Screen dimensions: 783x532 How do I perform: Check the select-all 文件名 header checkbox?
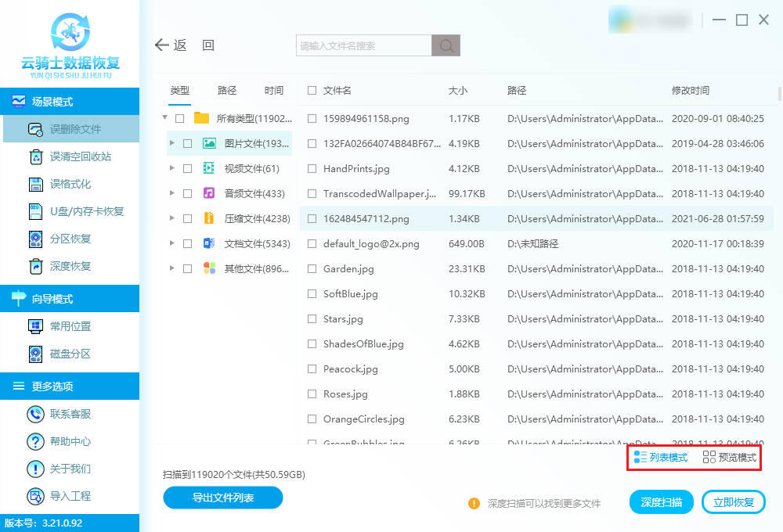pos(312,90)
